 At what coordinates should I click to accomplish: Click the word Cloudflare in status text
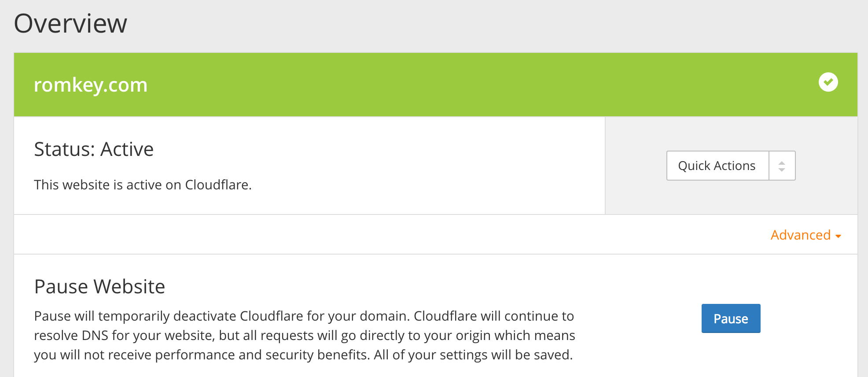pos(217,185)
